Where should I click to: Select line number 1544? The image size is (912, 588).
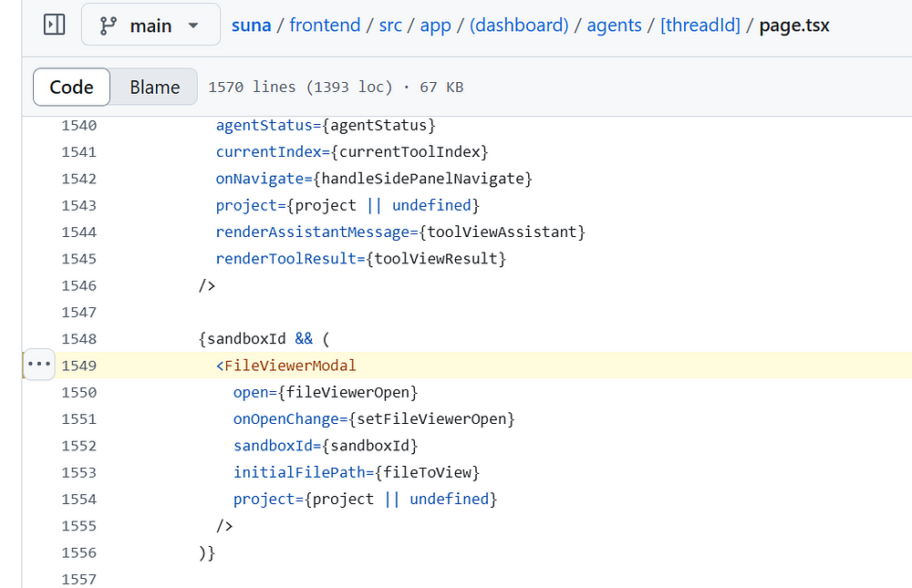[79, 232]
